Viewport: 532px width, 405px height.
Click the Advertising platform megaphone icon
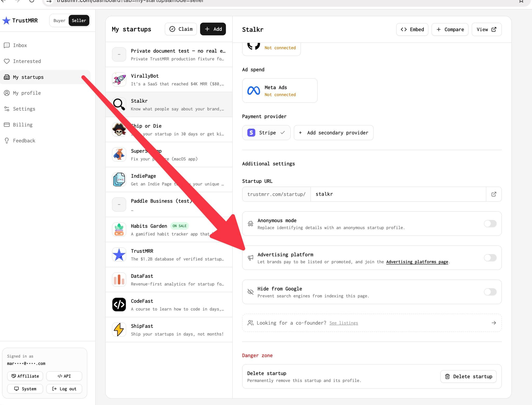pos(250,258)
